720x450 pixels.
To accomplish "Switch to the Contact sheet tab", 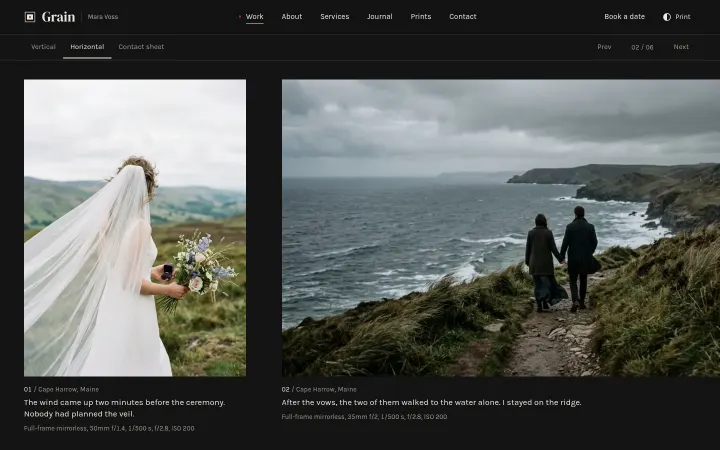I will click(x=141, y=47).
